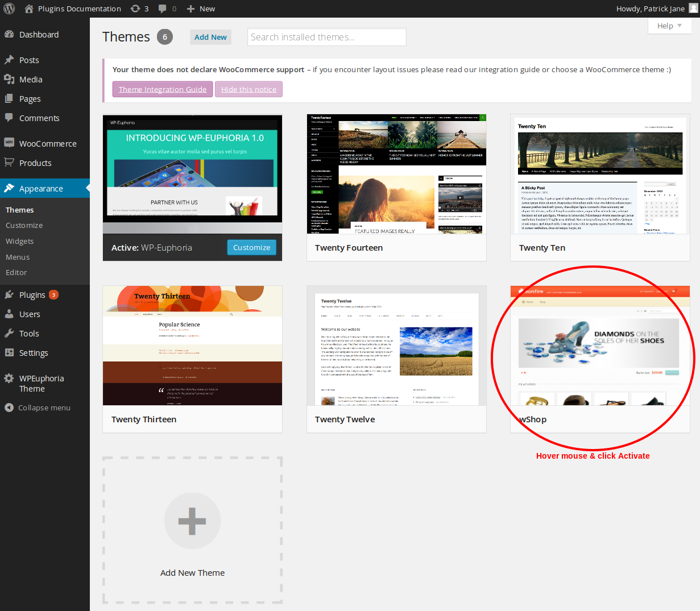Expand the Help dropdown panel
The height and width of the screenshot is (611, 700).
[x=669, y=26]
